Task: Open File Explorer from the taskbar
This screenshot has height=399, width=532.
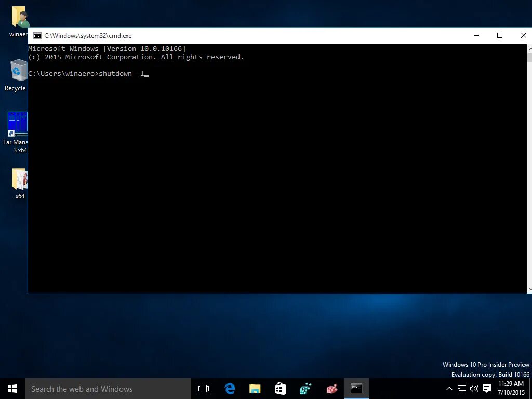Action: (255, 389)
